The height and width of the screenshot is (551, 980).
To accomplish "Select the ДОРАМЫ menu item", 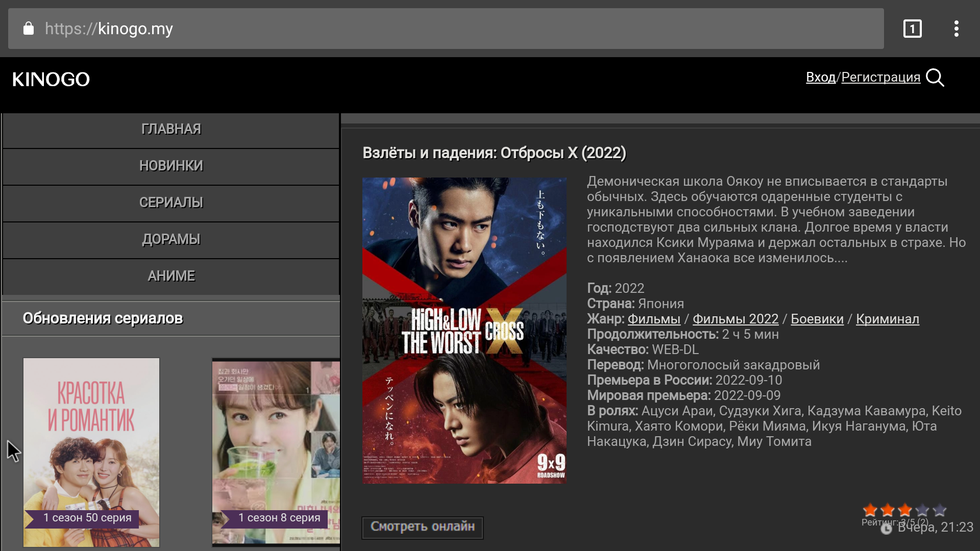I will click(171, 239).
